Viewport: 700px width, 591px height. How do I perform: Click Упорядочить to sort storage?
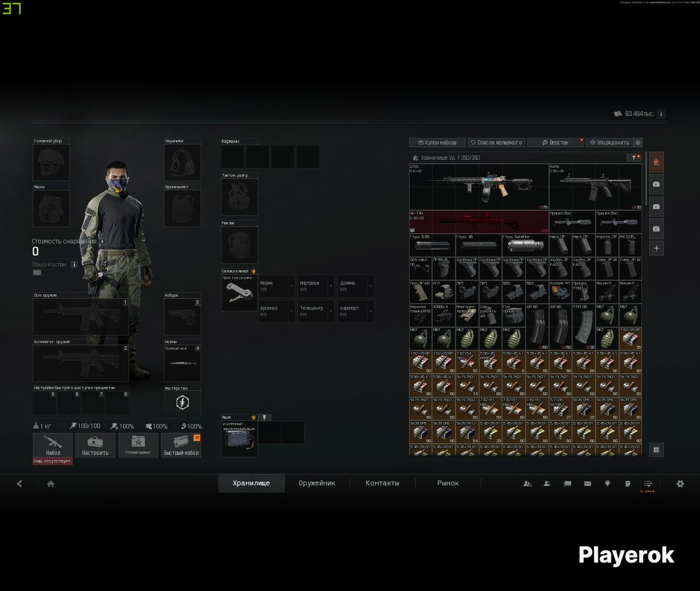610,142
